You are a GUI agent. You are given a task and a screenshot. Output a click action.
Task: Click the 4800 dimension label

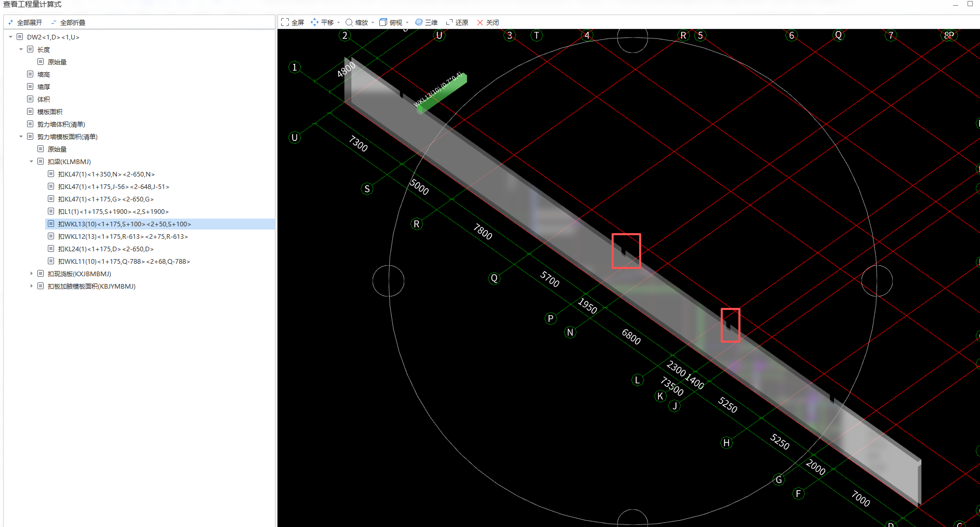click(x=346, y=70)
